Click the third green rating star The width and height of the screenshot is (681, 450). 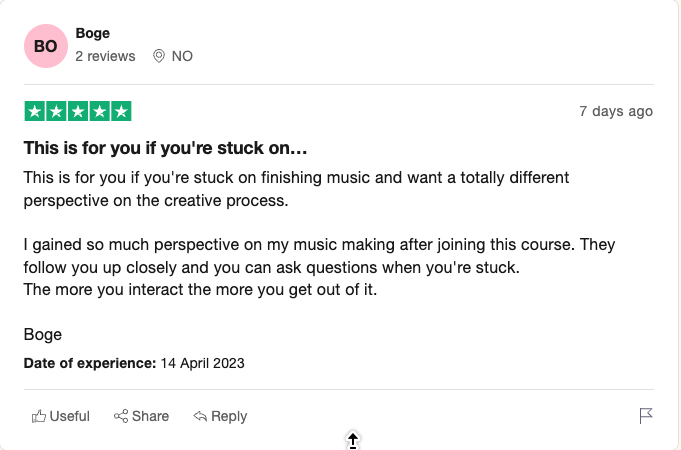tap(78, 111)
